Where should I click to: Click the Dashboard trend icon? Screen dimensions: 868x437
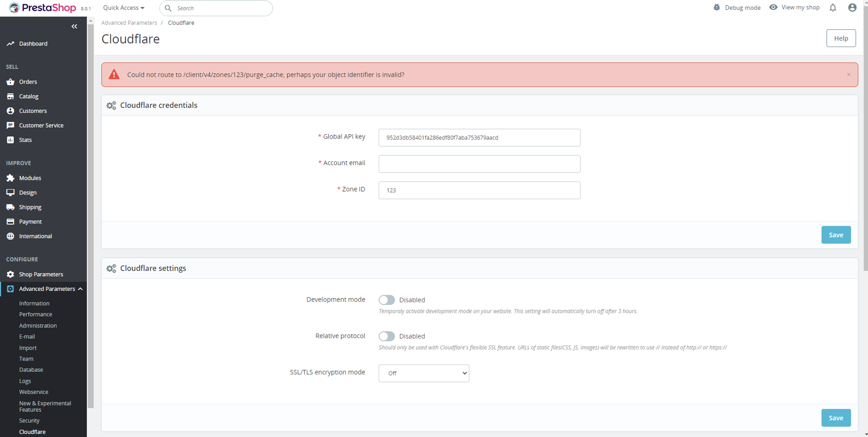point(10,43)
